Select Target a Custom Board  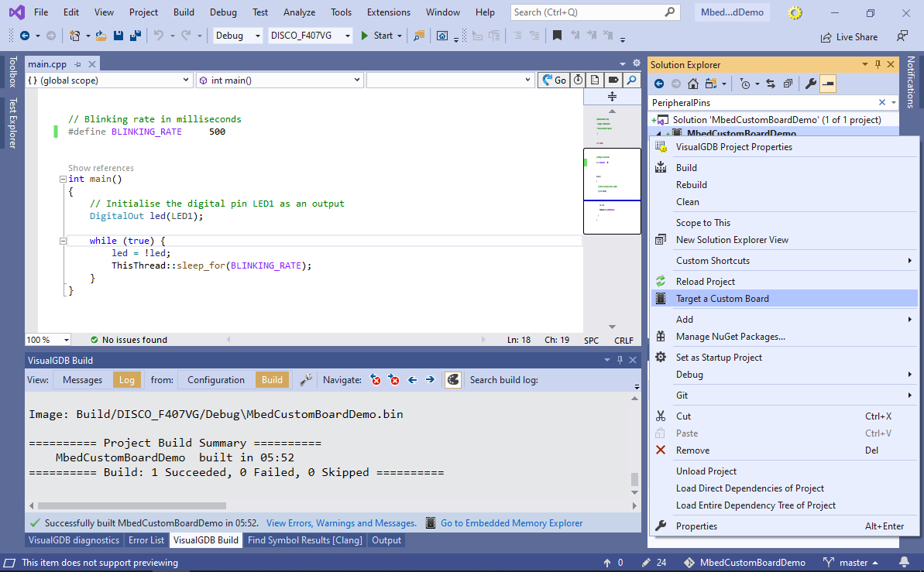(x=785, y=299)
